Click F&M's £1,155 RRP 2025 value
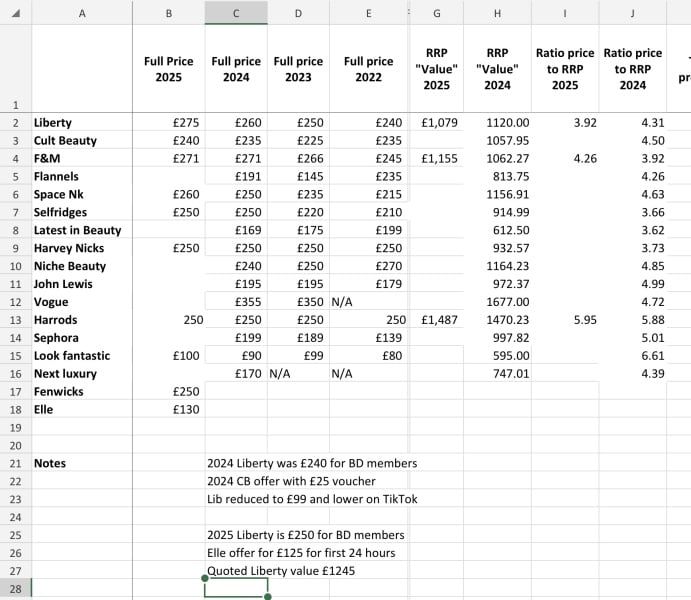The height and width of the screenshot is (600, 691). (x=437, y=158)
